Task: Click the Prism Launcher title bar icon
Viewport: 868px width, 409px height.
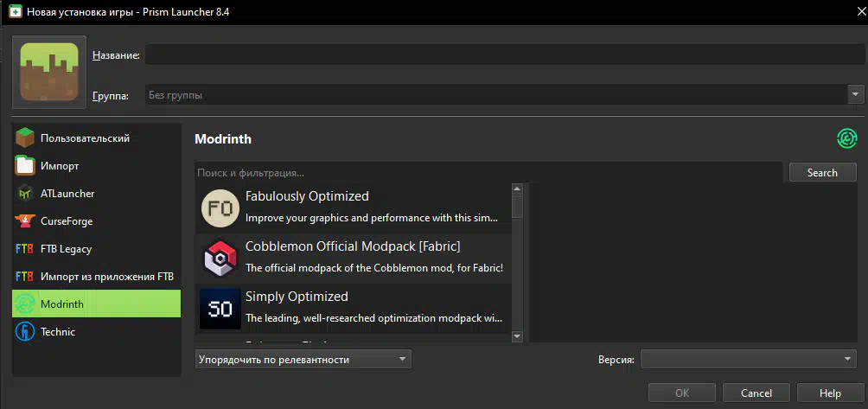Action: pos(16,11)
